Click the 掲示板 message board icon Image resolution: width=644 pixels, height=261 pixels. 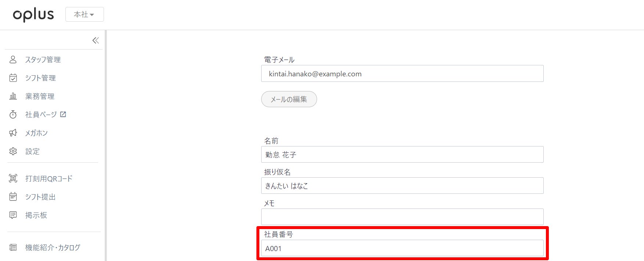point(13,215)
